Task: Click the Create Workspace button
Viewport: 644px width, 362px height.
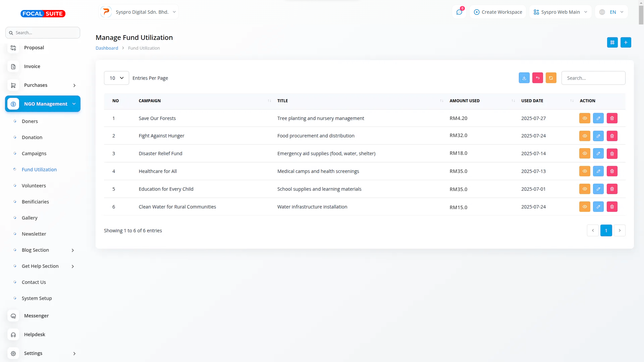Action: [498, 12]
